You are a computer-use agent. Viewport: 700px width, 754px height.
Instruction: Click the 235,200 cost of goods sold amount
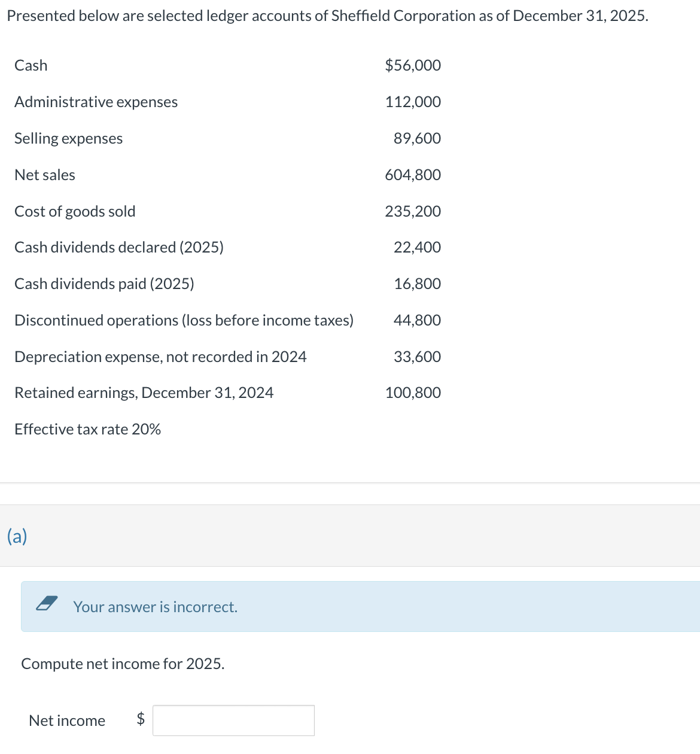point(413,211)
